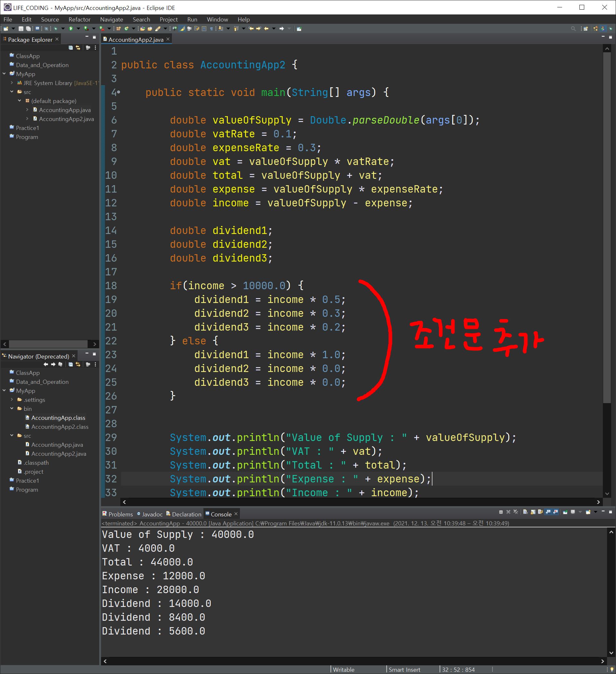Click the Save disk icon in toolbar
Viewport: 616px width, 674px height.
(x=21, y=29)
